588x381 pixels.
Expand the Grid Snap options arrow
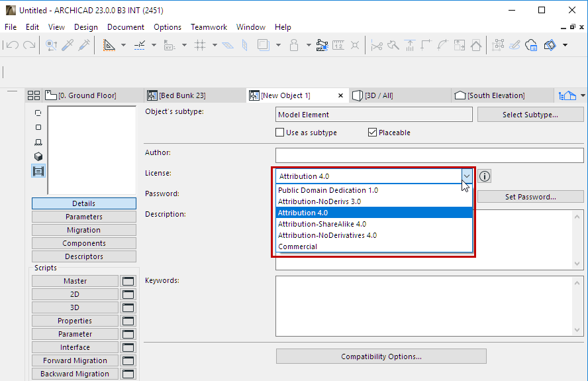coord(215,45)
